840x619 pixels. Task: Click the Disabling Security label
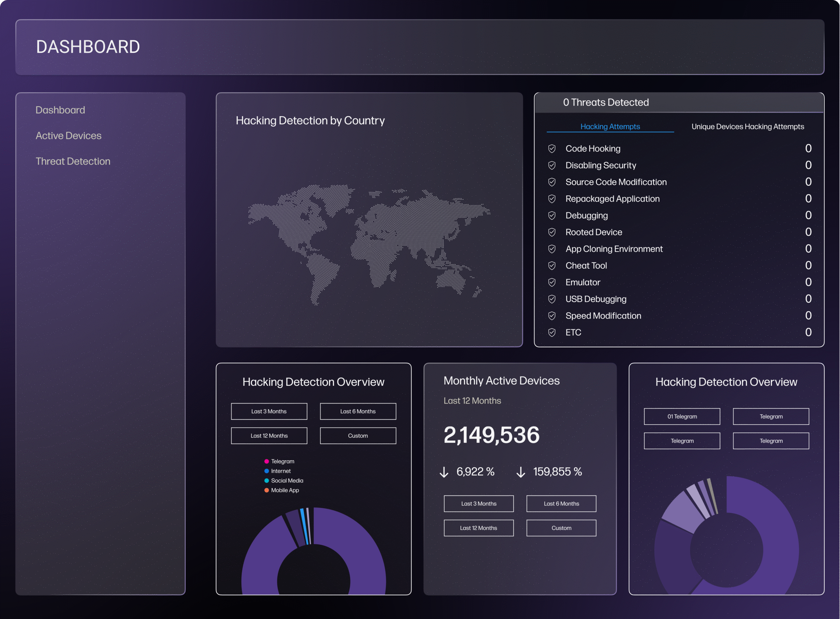tap(601, 165)
